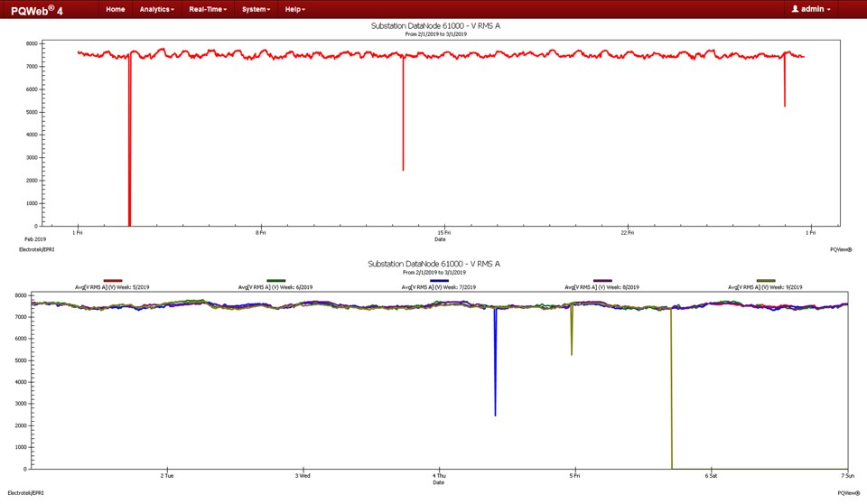Select legend label Avg[V RMS A] Week: 6/2019
Screen dimensions: 867x504
[x=275, y=287]
